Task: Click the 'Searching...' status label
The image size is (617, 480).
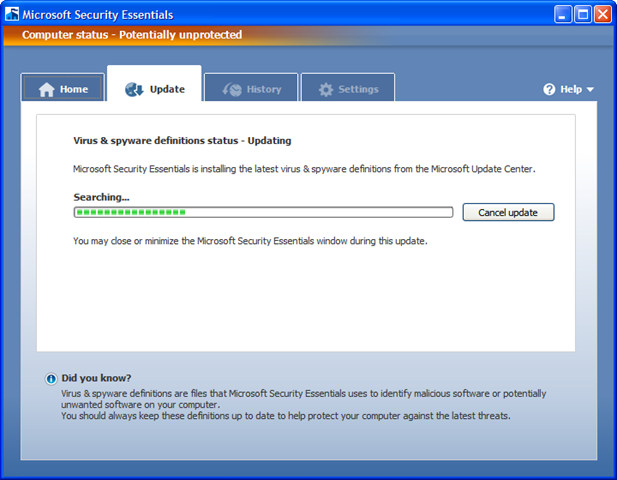Action: point(102,197)
